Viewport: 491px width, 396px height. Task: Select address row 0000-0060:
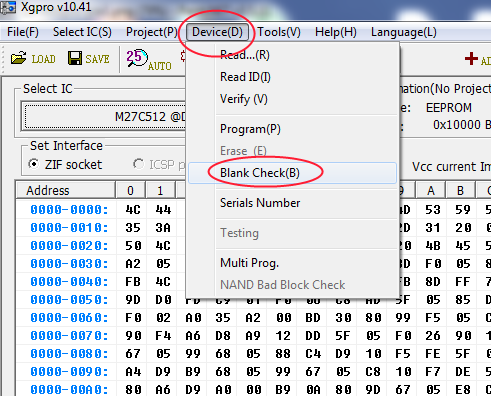click(x=69, y=318)
